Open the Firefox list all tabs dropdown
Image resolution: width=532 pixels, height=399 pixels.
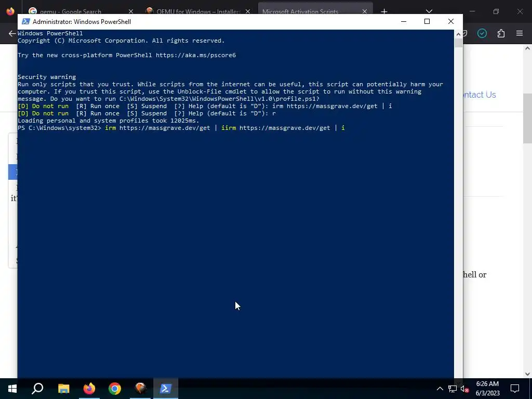[x=429, y=11]
